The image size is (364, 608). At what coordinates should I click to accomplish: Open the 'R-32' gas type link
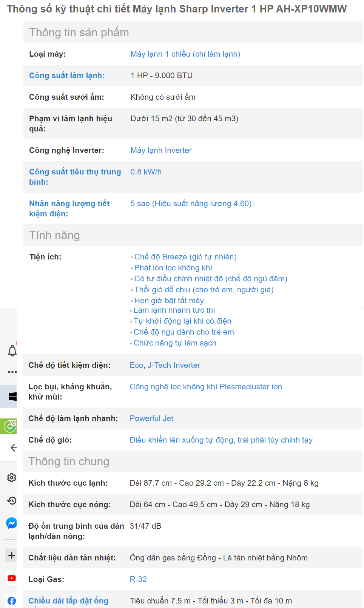tap(138, 579)
